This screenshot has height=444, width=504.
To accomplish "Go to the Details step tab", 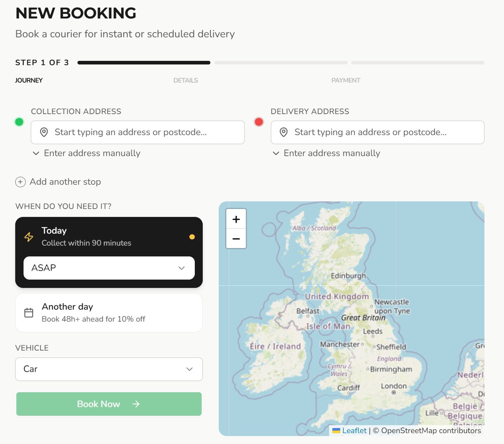I will point(185,80).
